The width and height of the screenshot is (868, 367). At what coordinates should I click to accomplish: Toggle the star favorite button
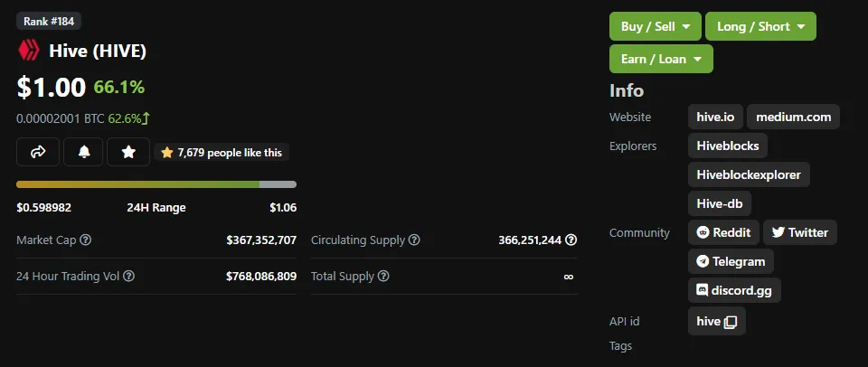point(128,152)
